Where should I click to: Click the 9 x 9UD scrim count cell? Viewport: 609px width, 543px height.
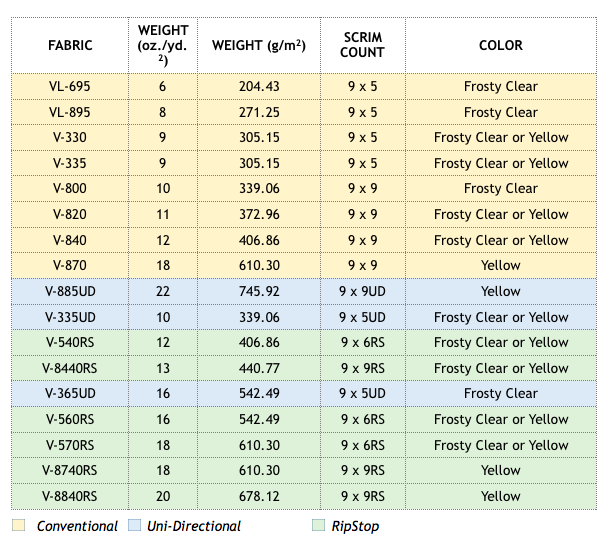click(363, 291)
